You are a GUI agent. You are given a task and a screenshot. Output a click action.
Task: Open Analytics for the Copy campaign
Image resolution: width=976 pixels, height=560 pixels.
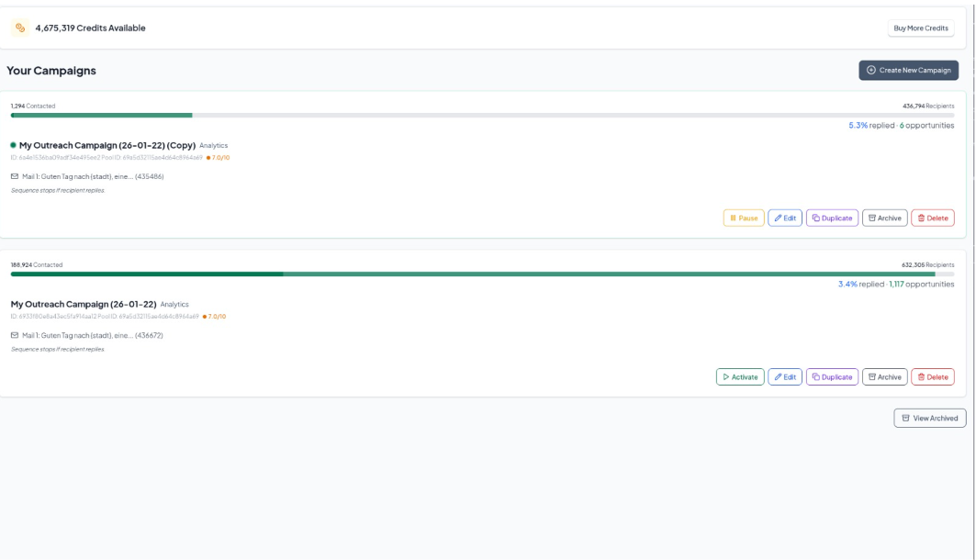tap(214, 146)
